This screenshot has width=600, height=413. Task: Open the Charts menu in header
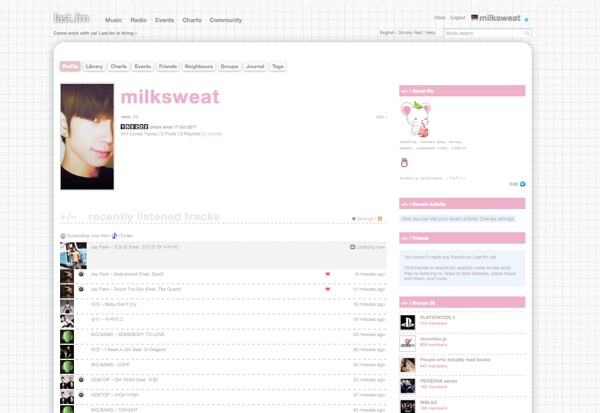coord(191,20)
